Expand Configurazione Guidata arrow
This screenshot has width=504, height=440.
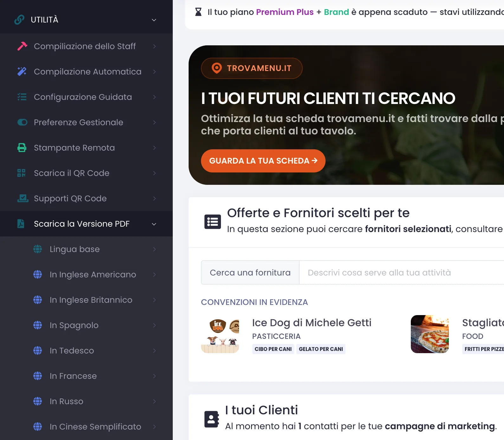tap(154, 97)
